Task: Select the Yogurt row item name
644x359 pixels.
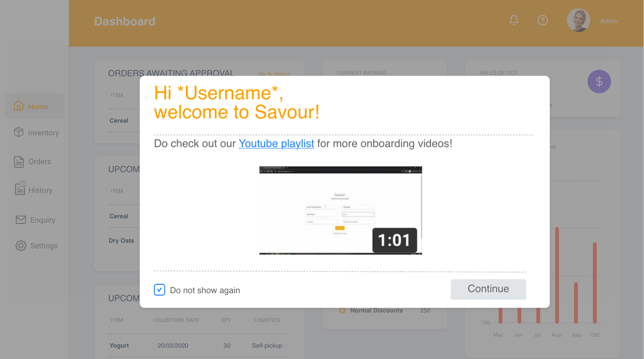Action: coord(119,345)
